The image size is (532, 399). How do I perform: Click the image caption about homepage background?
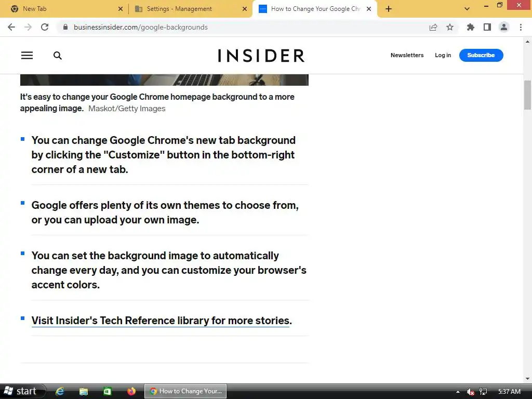(157, 102)
